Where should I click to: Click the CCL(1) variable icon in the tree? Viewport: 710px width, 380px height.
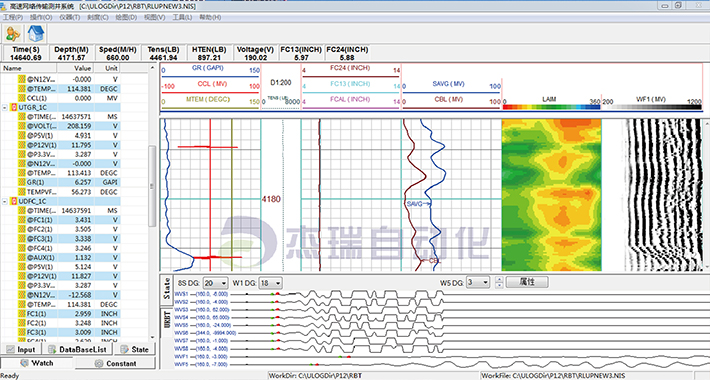pyautogui.click(x=22, y=98)
